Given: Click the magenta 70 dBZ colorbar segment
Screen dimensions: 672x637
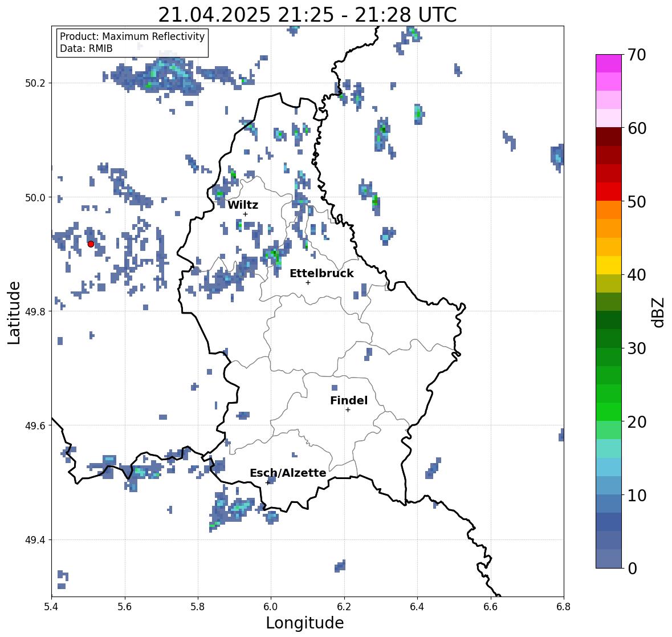Looking at the screenshot, I should pyautogui.click(x=609, y=63).
